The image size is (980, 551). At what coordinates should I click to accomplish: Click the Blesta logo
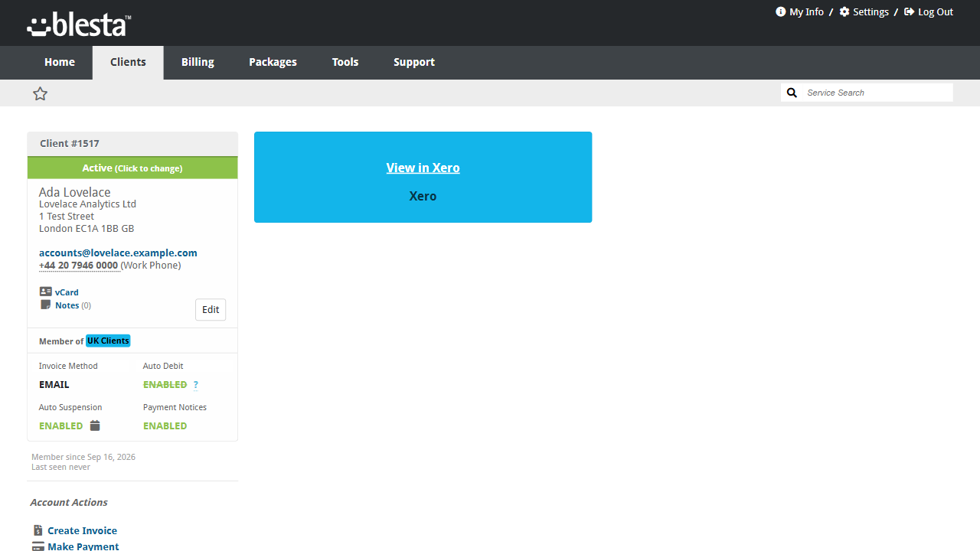79,24
